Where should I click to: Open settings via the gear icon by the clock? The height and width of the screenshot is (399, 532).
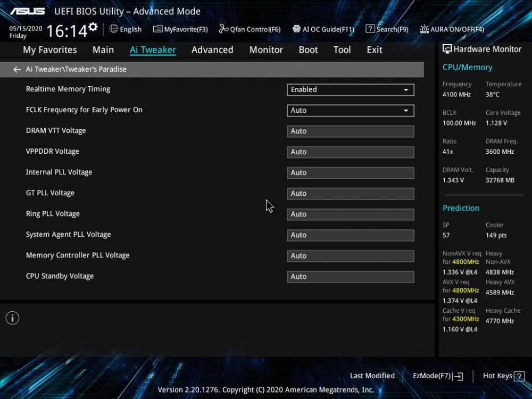93,27
